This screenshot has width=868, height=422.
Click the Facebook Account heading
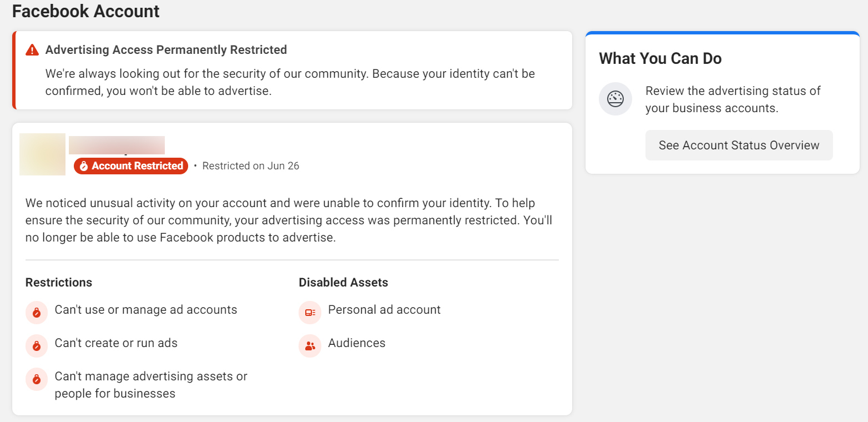pos(86,11)
